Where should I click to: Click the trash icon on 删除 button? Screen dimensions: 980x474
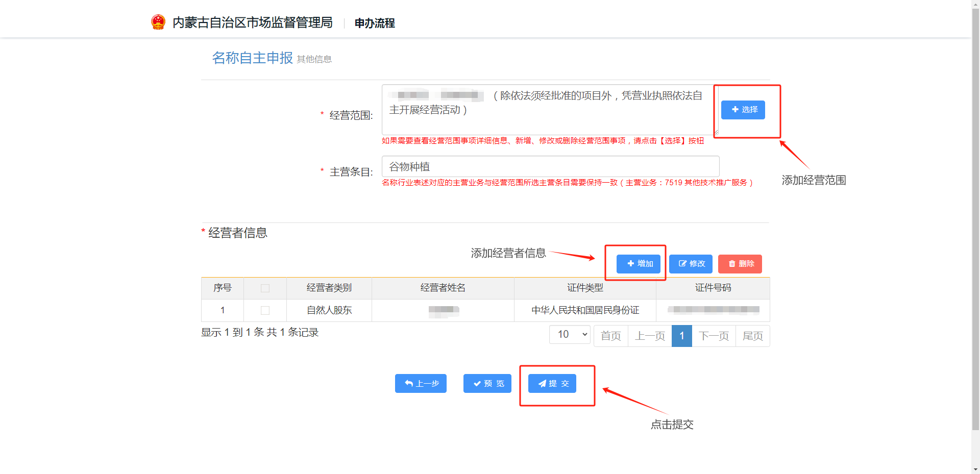pyautogui.click(x=732, y=264)
